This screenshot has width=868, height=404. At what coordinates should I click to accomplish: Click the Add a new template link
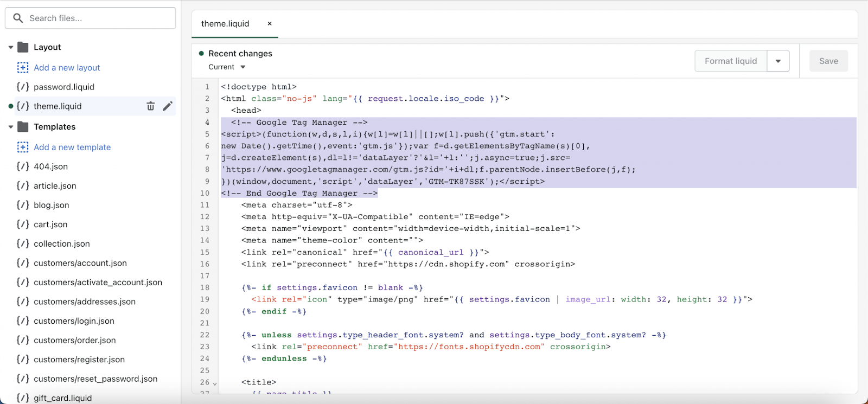click(72, 148)
